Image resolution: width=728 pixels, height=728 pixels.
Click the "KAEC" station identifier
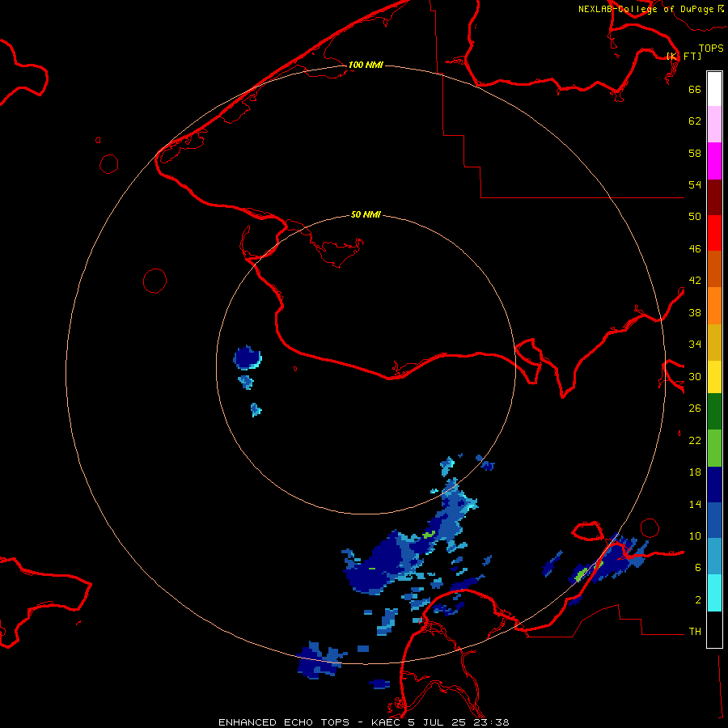pyautogui.click(x=385, y=722)
